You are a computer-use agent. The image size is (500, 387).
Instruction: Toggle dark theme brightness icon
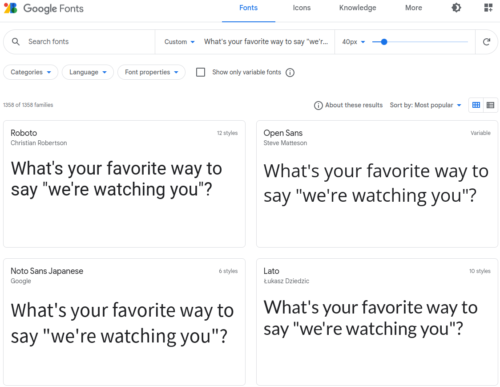456,8
